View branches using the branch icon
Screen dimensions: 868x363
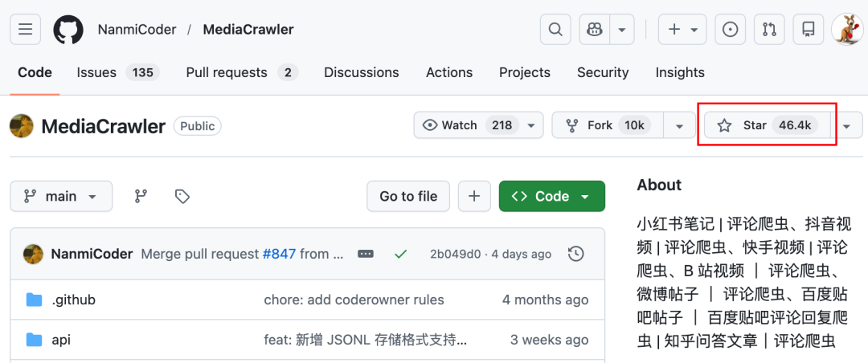(x=141, y=196)
